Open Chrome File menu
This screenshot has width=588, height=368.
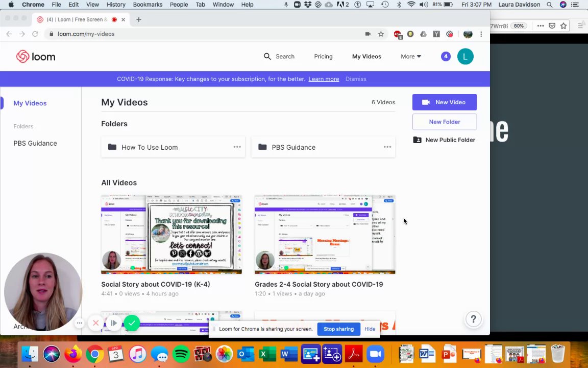click(x=56, y=5)
